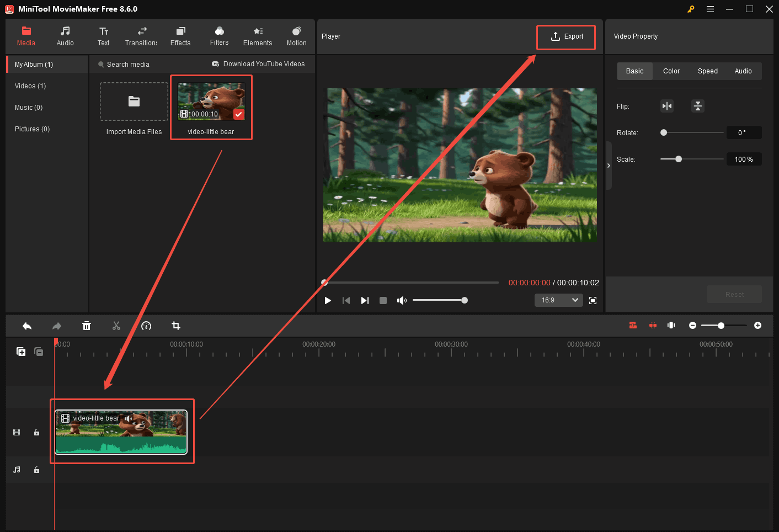Viewport: 779px width, 532px height.
Task: Switch to the Speed property tab
Action: (x=708, y=71)
